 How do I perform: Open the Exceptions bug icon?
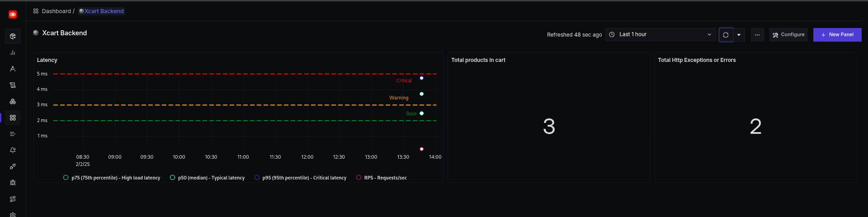tap(13, 183)
